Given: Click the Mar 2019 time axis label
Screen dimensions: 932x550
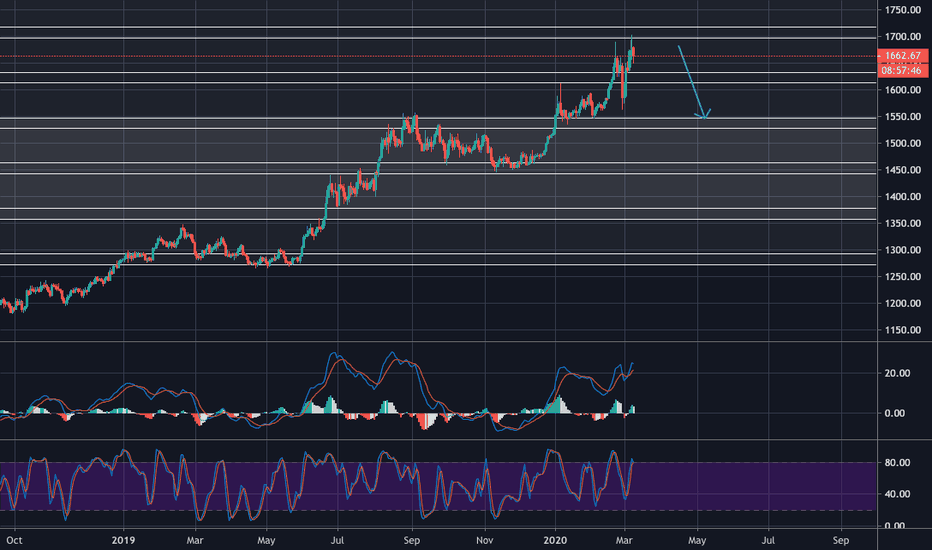Looking at the screenshot, I should click(195, 540).
